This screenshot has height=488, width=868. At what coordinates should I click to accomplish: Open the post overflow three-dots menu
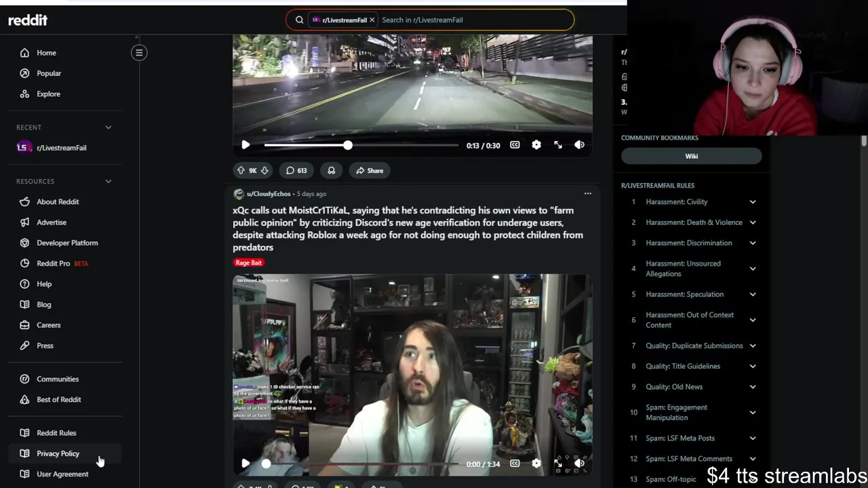tap(587, 194)
